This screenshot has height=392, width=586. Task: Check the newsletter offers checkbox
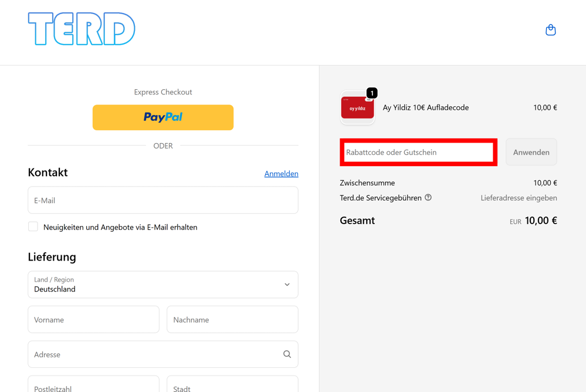33,227
